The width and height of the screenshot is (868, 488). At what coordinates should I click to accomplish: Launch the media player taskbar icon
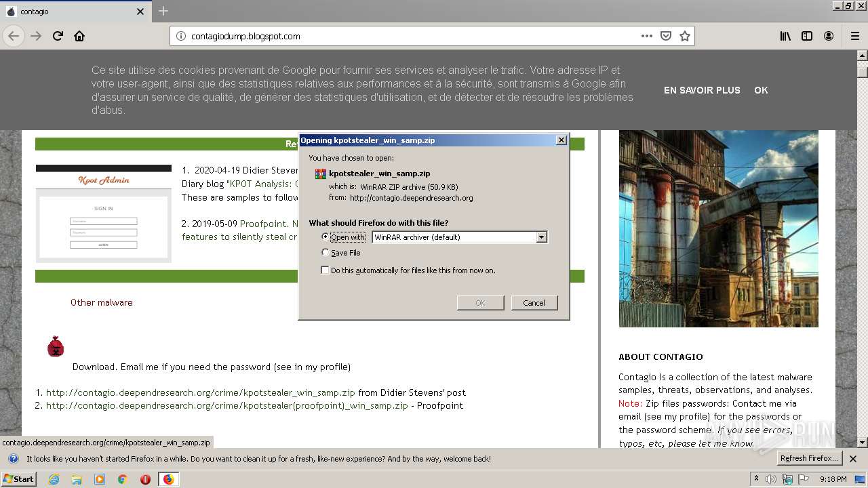100,479
